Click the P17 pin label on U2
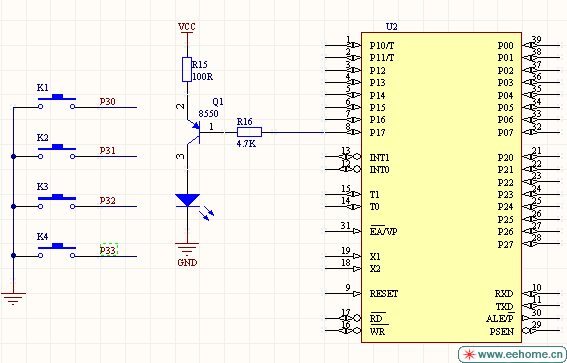Image resolution: width=567 pixels, height=363 pixels. pos(377,133)
